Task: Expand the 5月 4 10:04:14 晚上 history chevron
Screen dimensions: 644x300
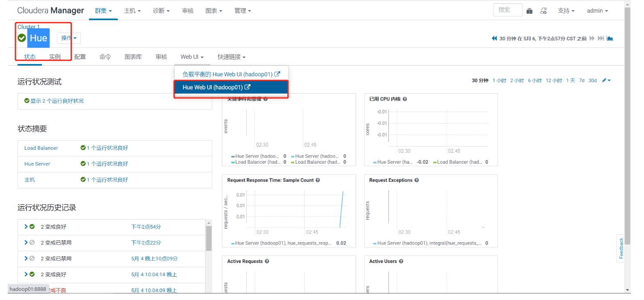Action: [26, 274]
